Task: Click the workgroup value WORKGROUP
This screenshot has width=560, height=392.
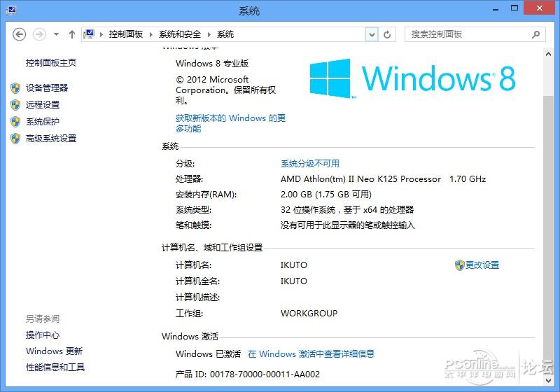Action: 309,314
